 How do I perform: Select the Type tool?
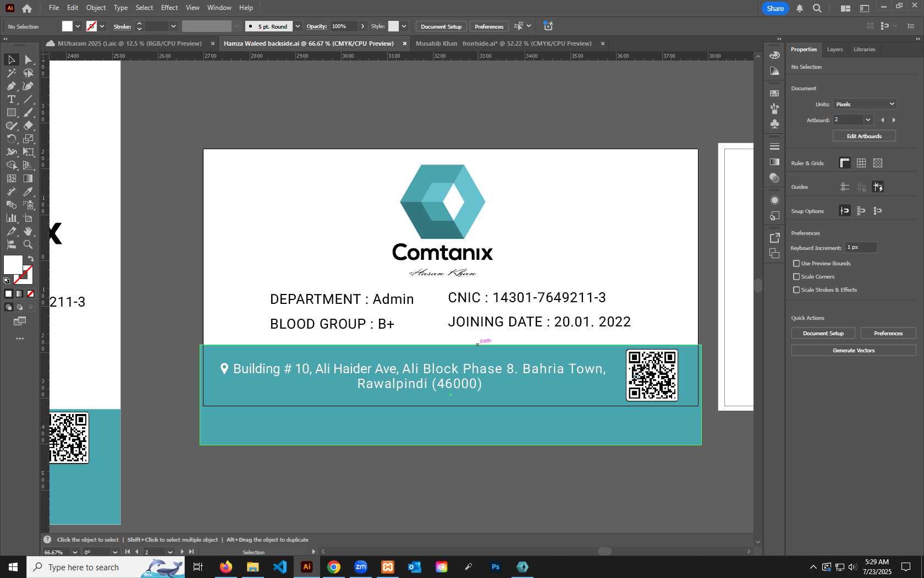point(11,99)
